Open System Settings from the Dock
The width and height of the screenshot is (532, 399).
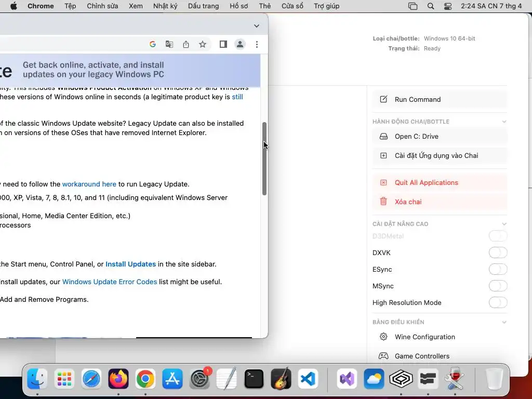[199, 379]
